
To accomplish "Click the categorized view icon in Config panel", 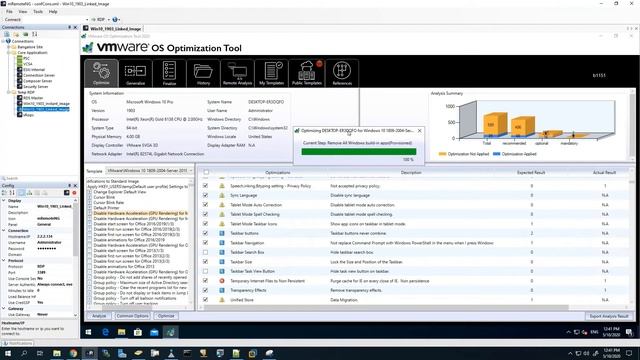I will (x=4, y=193).
